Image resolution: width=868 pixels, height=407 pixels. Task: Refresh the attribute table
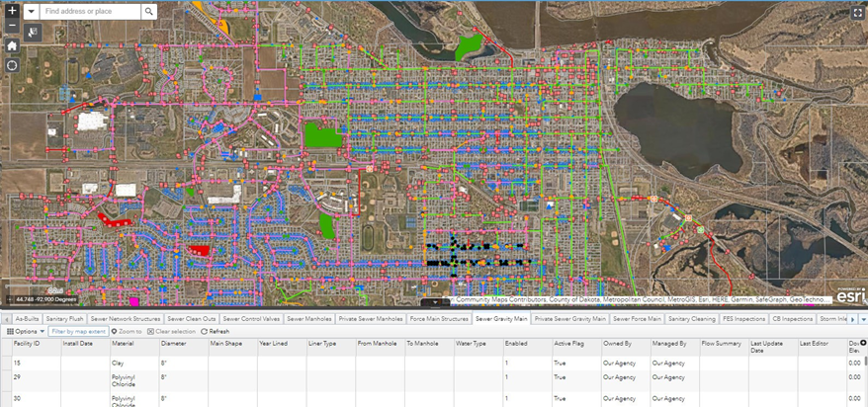215,331
